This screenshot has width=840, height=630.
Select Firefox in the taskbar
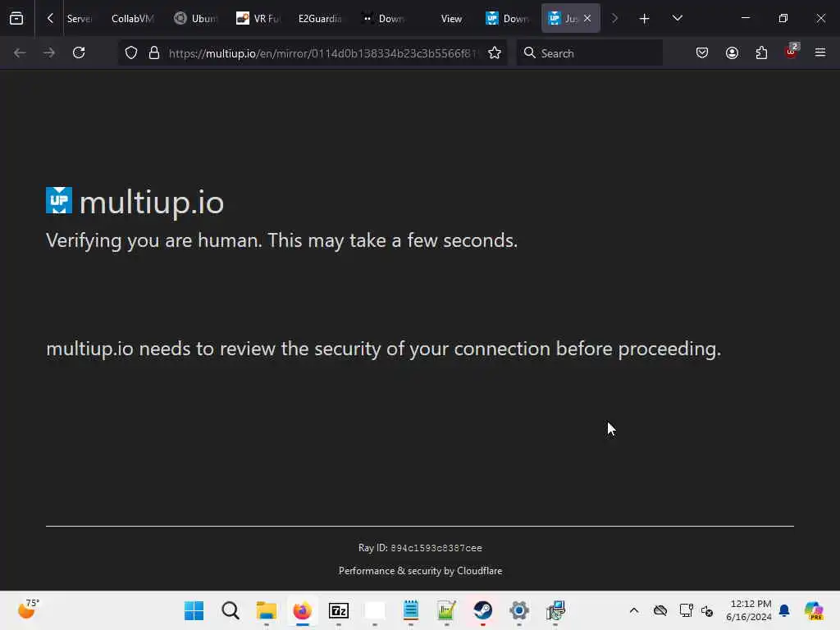click(303, 610)
